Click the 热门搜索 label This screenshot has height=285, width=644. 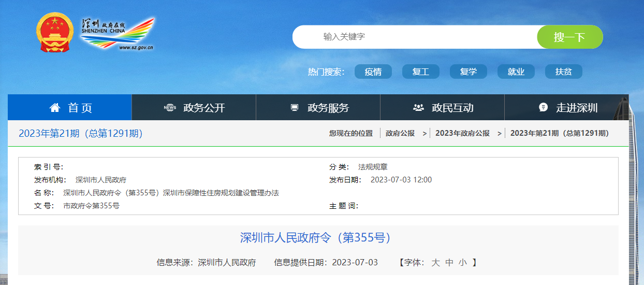click(x=326, y=72)
